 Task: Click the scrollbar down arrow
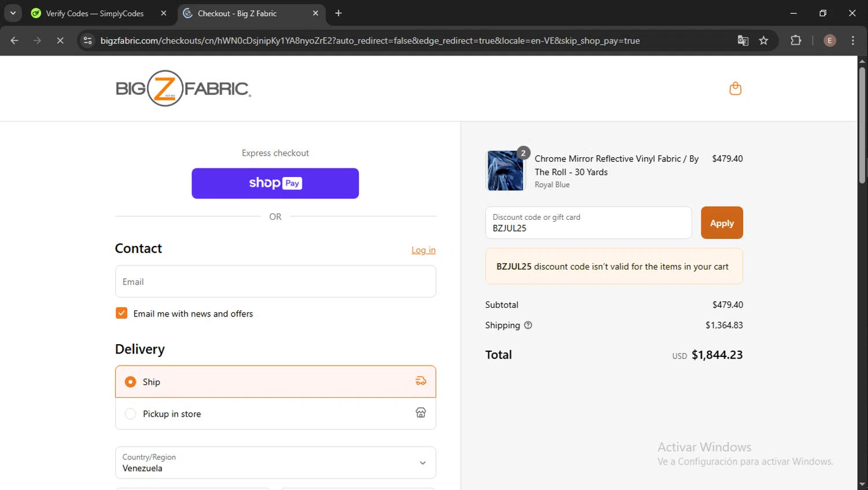[862, 485]
